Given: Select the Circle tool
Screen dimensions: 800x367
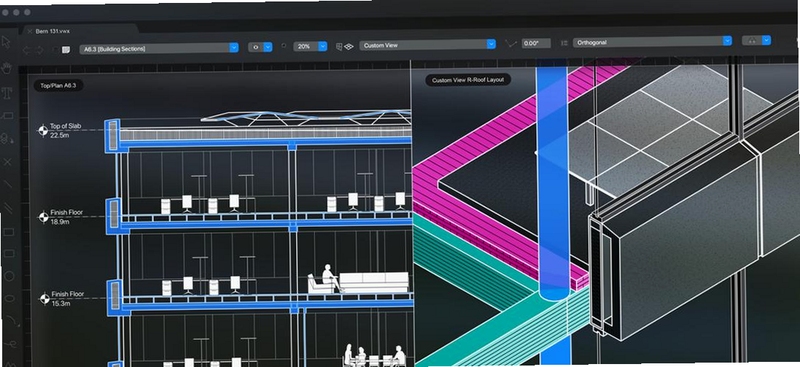Looking at the screenshot, I should [x=9, y=276].
